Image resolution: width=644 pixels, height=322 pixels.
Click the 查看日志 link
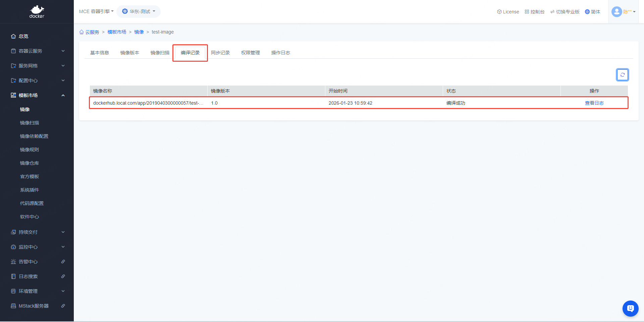pyautogui.click(x=594, y=103)
